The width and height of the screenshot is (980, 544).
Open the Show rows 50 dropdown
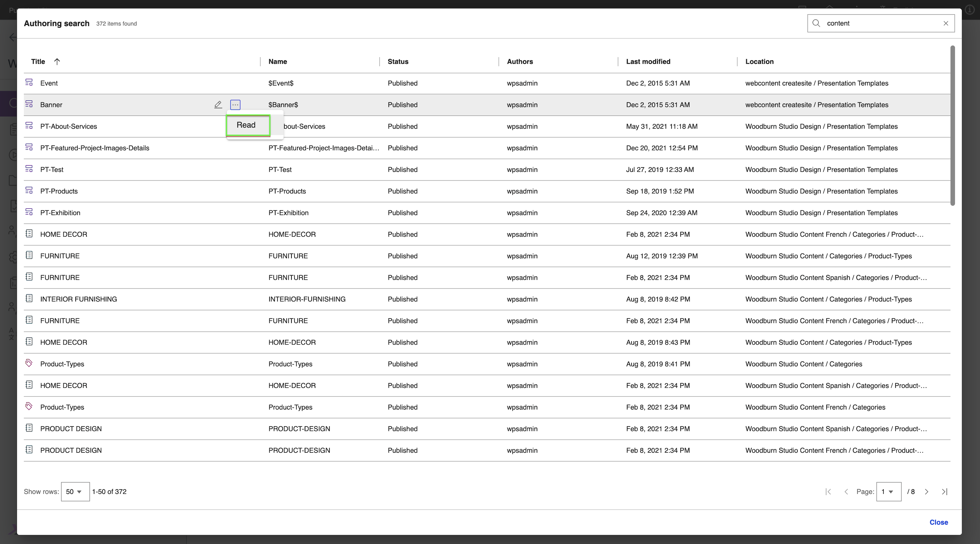(x=75, y=492)
